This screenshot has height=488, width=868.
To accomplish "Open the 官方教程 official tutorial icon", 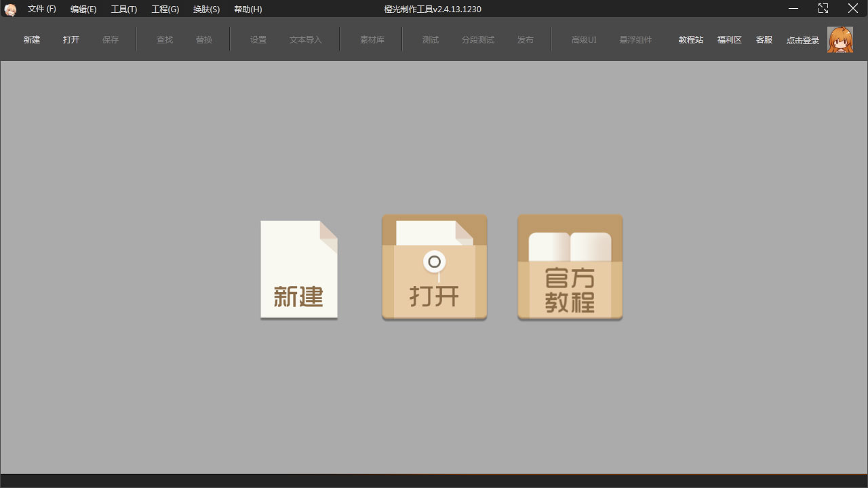I will (x=570, y=267).
